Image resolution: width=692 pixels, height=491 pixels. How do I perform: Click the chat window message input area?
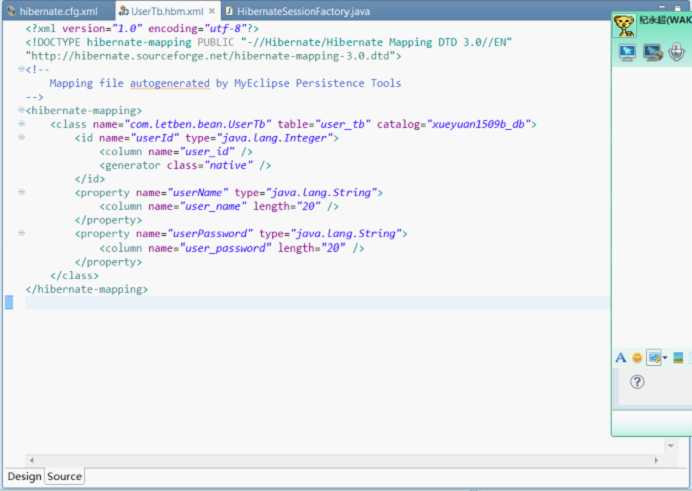tap(655, 387)
